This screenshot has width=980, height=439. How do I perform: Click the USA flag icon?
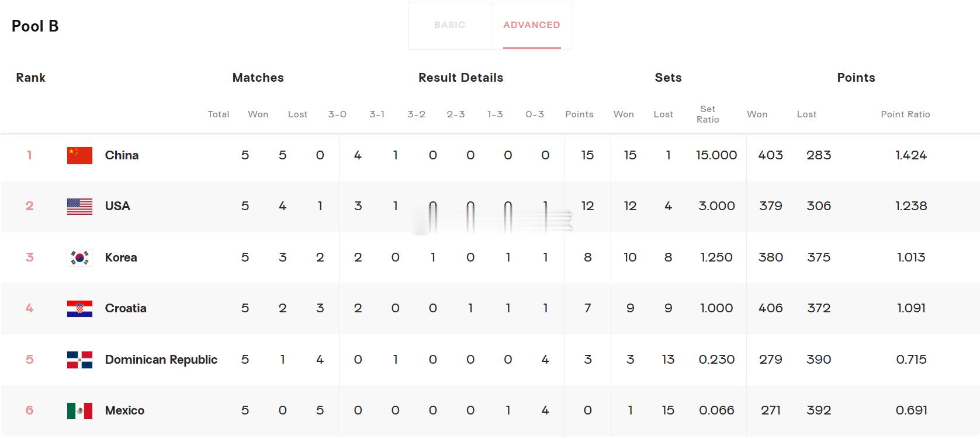coord(79,206)
